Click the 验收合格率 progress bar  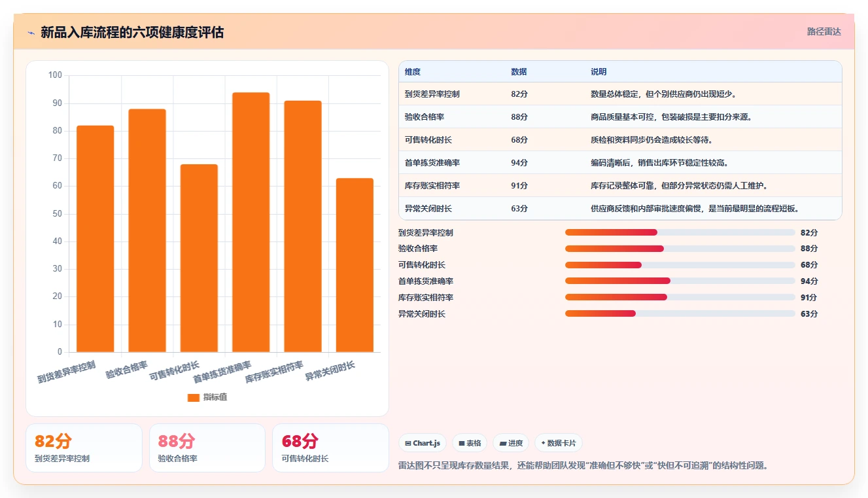tap(680, 249)
